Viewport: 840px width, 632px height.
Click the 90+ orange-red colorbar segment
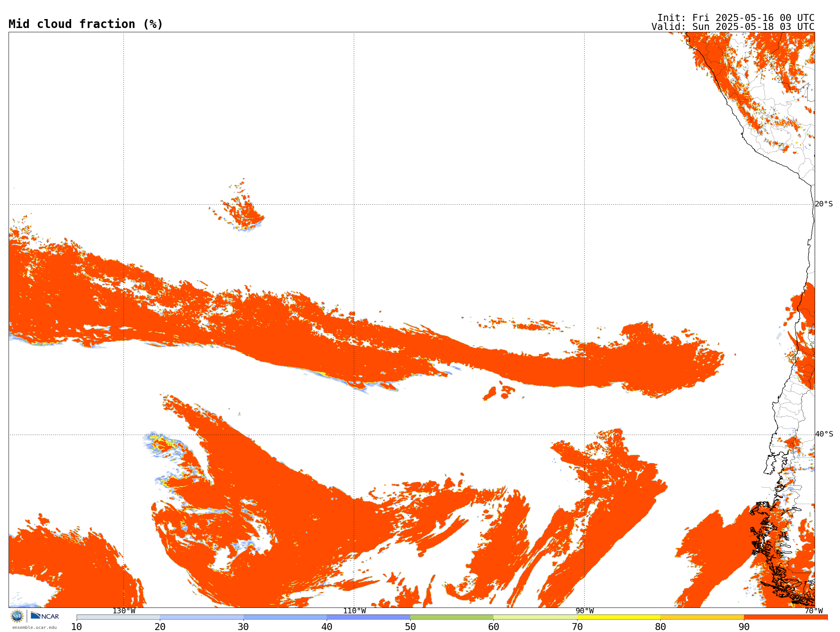pos(786,617)
